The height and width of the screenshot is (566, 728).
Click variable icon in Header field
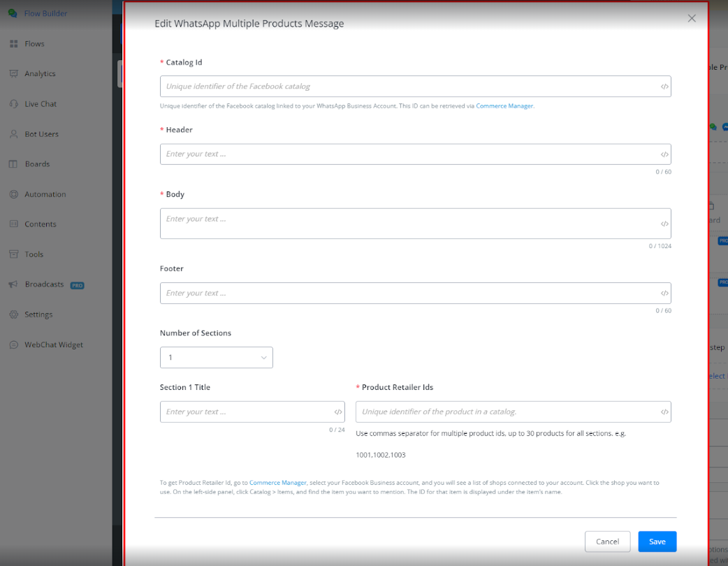(x=664, y=154)
